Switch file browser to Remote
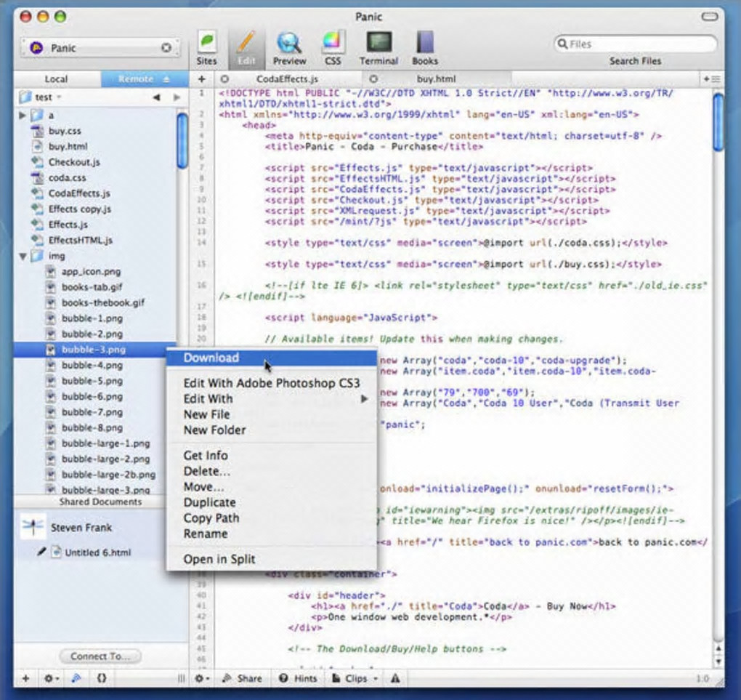Image resolution: width=741 pixels, height=700 pixels. pos(137,79)
